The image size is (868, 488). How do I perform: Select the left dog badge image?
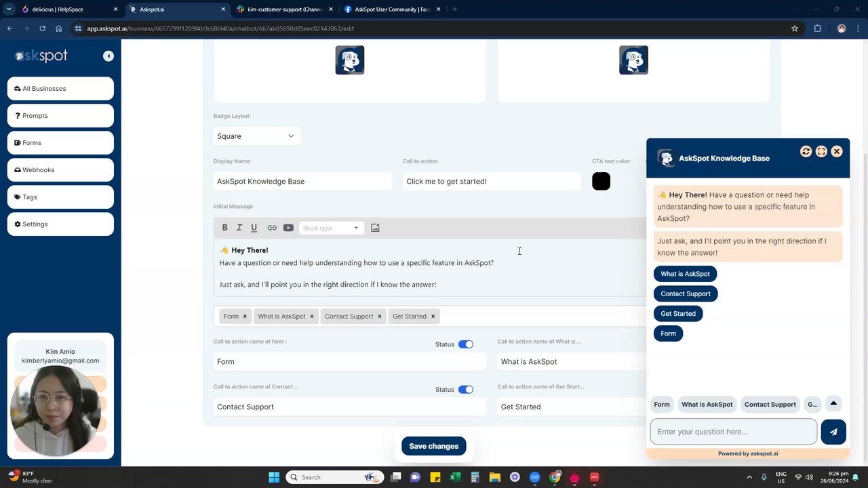click(x=350, y=60)
